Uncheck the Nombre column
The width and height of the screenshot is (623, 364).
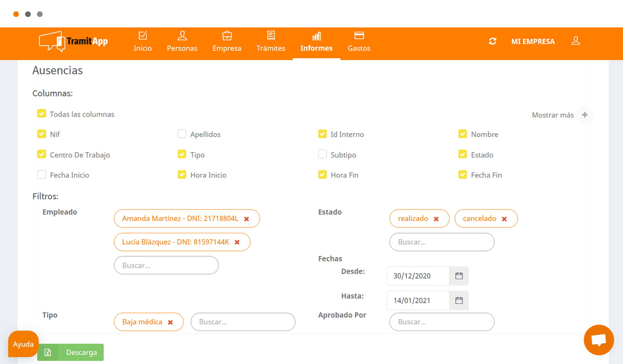[x=462, y=134]
